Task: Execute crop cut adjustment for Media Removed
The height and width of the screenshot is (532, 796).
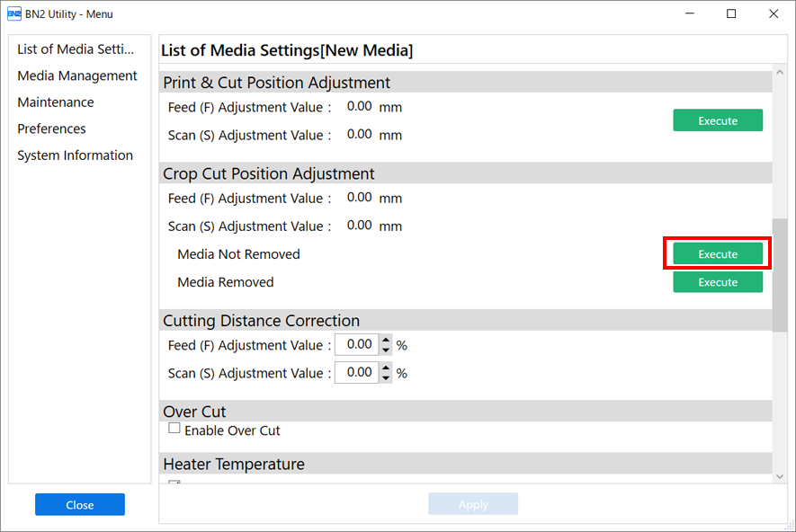Action: [718, 282]
